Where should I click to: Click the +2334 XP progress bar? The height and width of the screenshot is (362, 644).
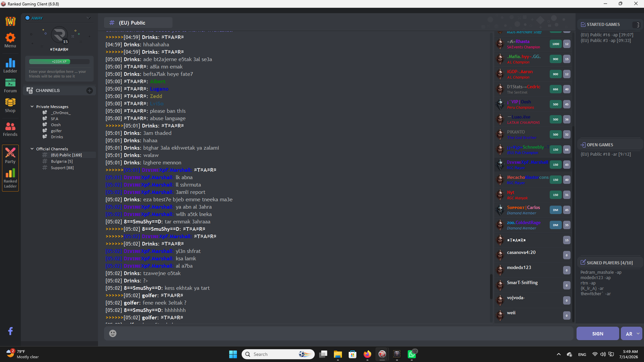[59, 61]
